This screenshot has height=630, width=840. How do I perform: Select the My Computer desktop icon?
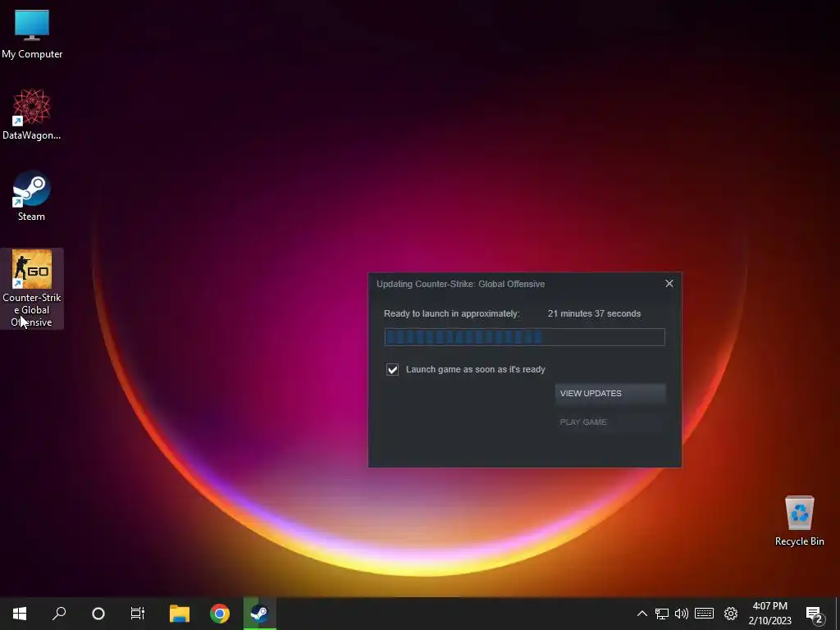pyautogui.click(x=32, y=34)
